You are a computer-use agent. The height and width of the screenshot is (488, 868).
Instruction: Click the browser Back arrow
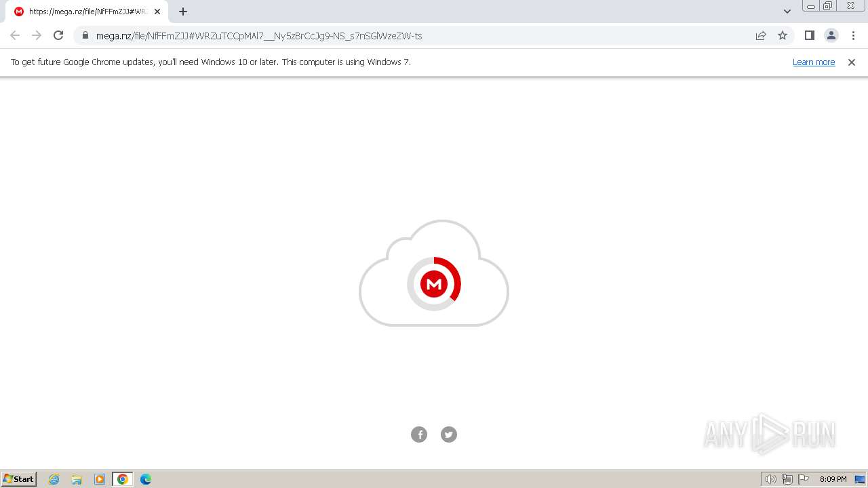(x=15, y=35)
